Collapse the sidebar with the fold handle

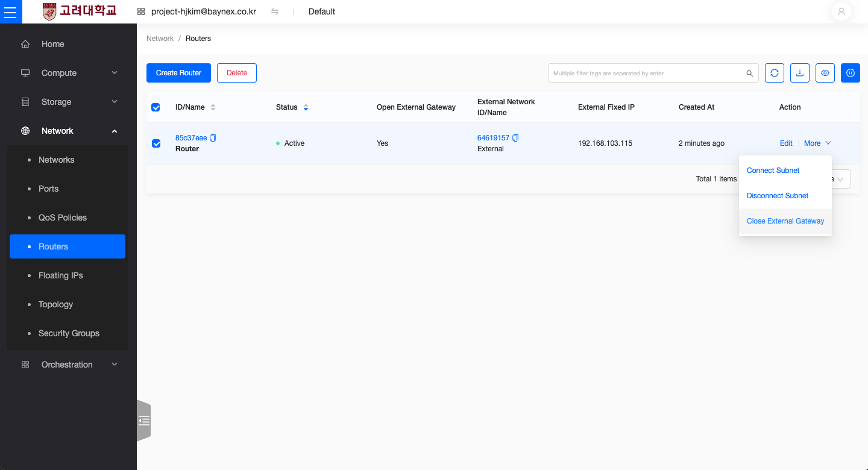tap(143, 421)
